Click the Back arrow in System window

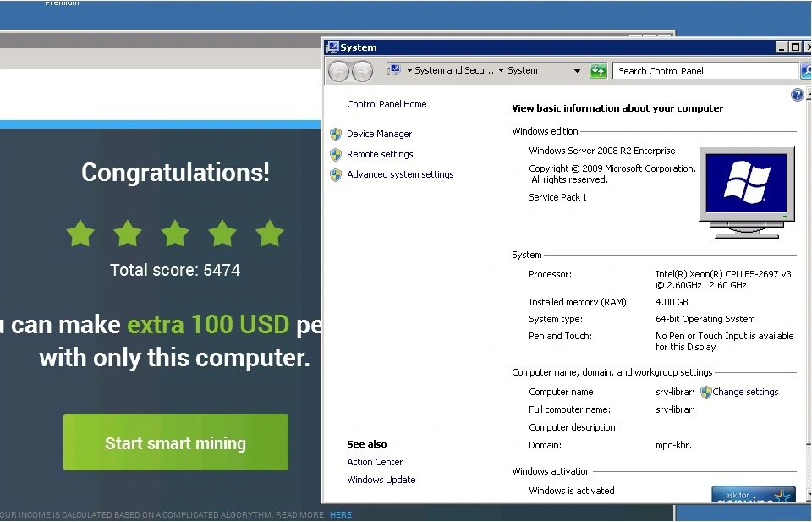(338, 71)
